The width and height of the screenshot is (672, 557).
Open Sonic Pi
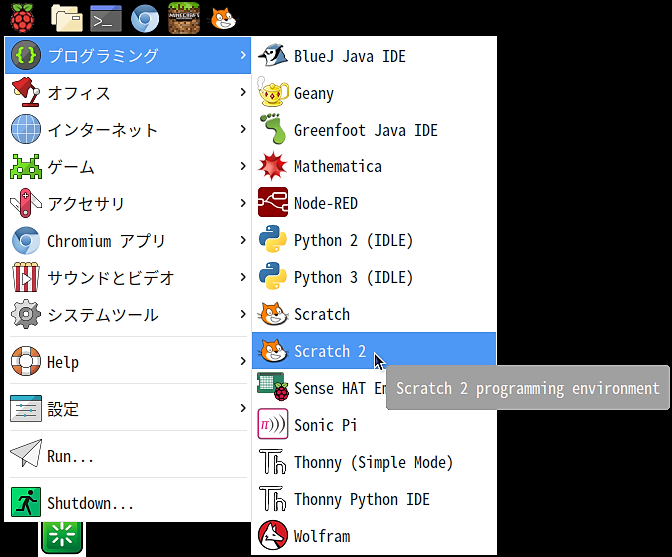[374, 425]
